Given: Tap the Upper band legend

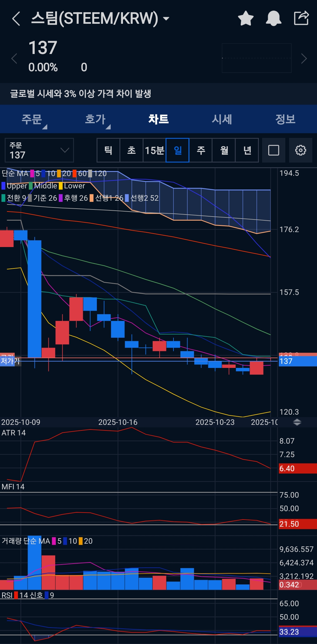Looking at the screenshot, I should (14, 186).
